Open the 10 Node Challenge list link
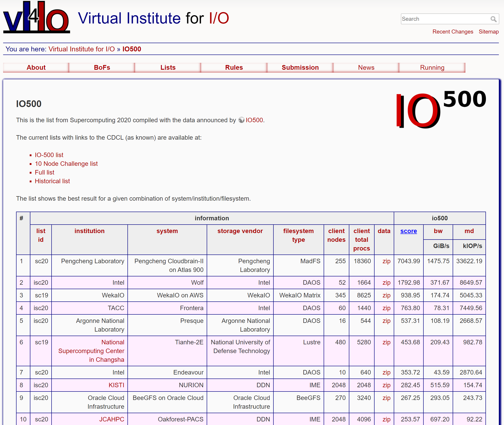Screen dimensions: 504x425 click(66, 164)
